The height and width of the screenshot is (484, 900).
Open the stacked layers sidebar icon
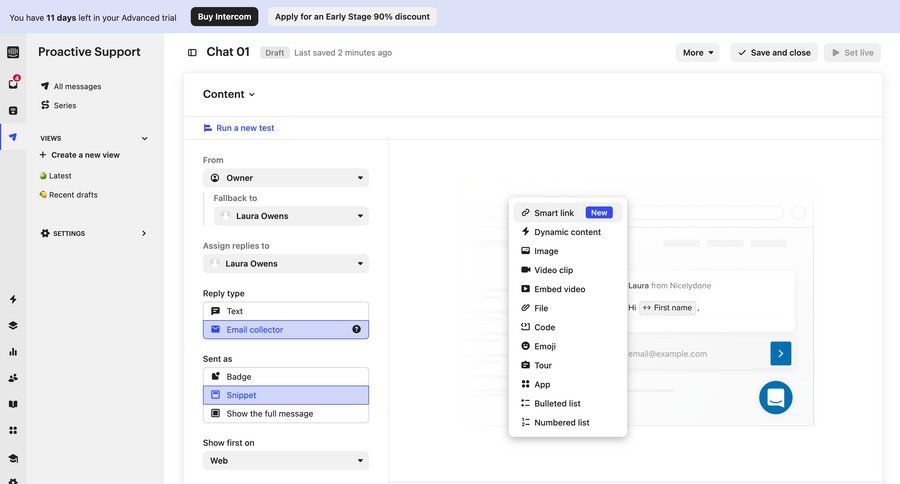point(13,326)
